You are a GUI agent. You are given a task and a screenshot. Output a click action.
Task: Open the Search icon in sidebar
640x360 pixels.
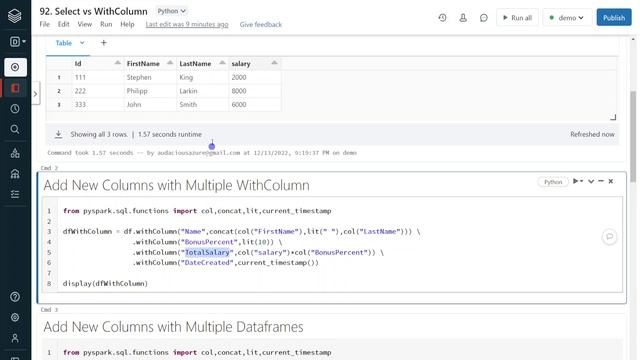click(15, 129)
